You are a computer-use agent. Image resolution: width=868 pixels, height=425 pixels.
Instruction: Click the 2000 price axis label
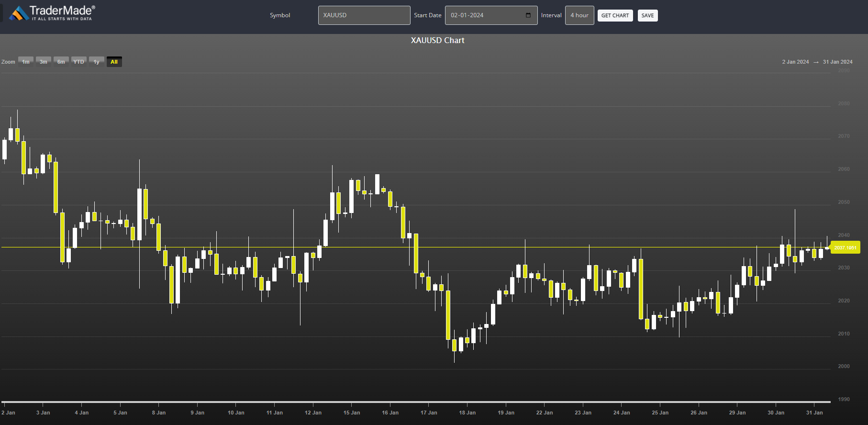pyautogui.click(x=844, y=366)
